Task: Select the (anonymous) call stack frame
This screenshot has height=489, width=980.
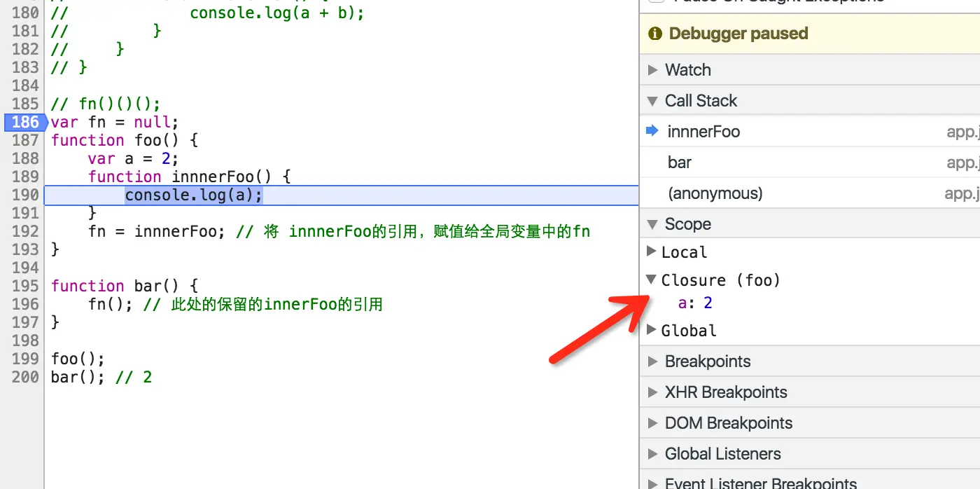Action: point(810,193)
